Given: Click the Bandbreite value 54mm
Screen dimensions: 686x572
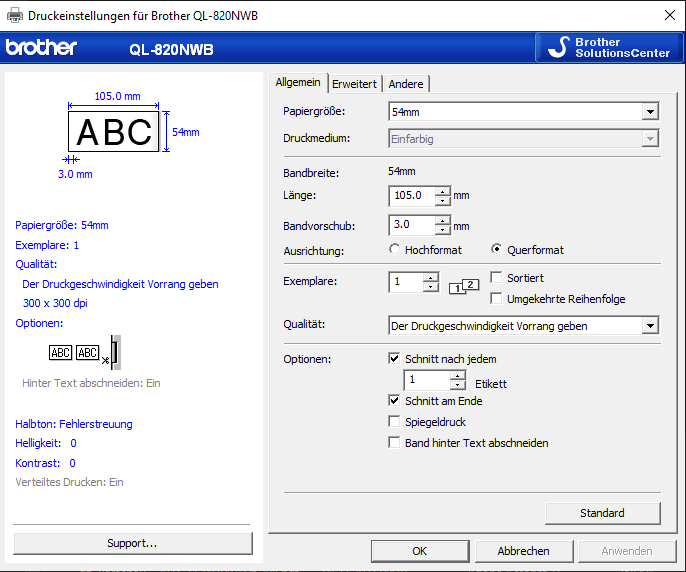Looking at the screenshot, I should coord(402,171).
